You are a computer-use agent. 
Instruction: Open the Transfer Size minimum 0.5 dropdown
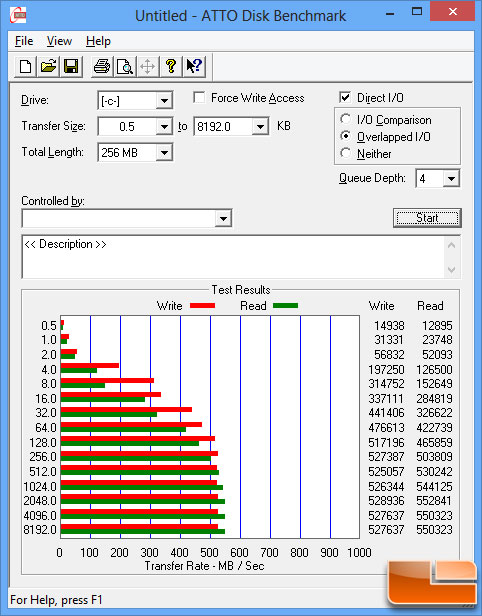(x=164, y=126)
